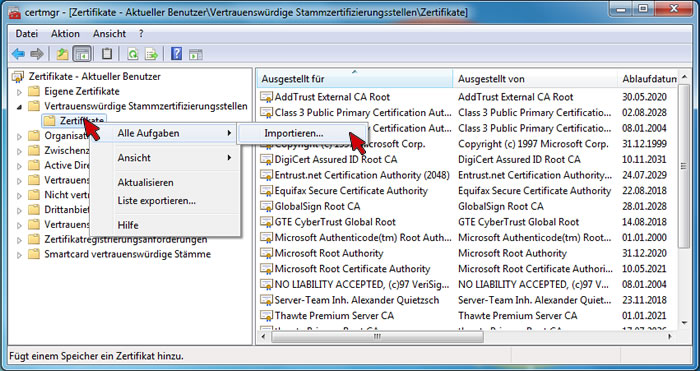Select Alle Aufgaben in context menu
This screenshot has width=700, height=371.
(x=165, y=133)
